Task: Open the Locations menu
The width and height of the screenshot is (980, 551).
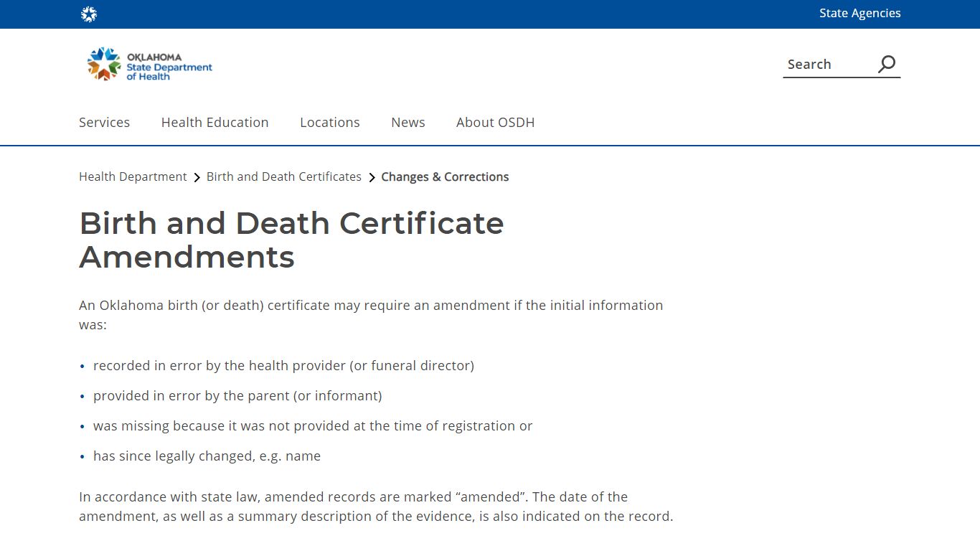Action: (x=330, y=122)
